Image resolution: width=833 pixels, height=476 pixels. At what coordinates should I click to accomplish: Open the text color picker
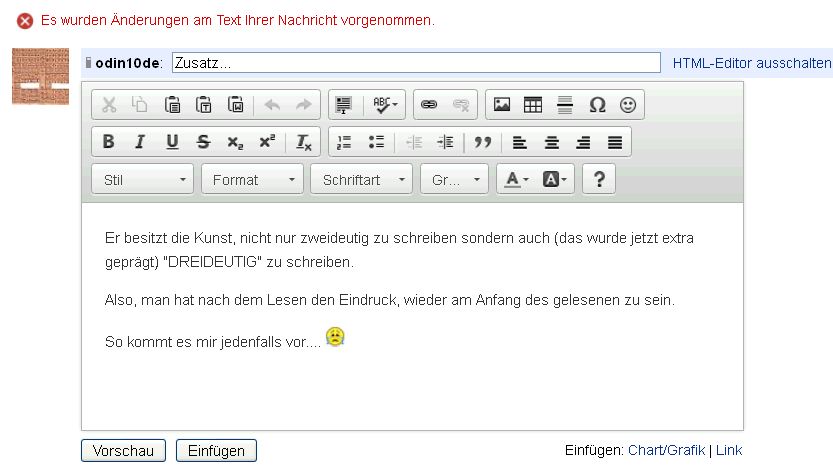(x=516, y=180)
